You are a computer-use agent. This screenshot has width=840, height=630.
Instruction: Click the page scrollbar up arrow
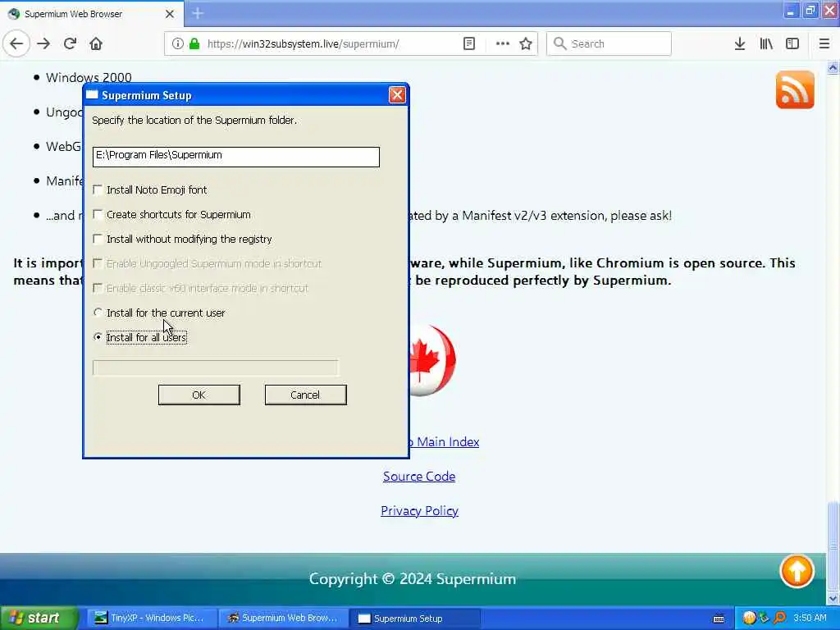(833, 67)
